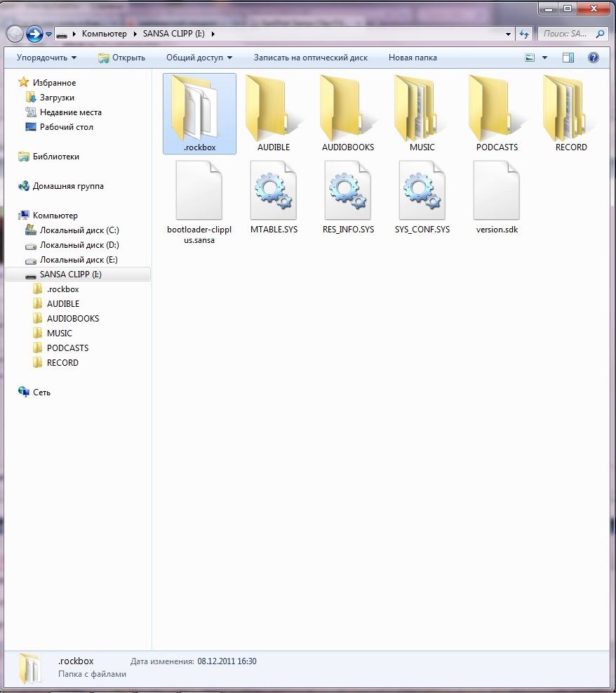Screen dimensions: 616x693
Task: Close the Explorer window
Action: tap(594, 8)
